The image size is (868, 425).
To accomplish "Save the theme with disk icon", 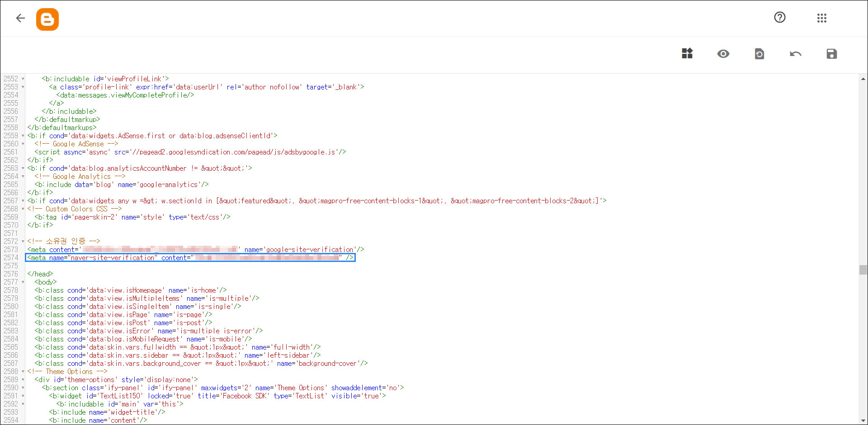I will click(832, 54).
